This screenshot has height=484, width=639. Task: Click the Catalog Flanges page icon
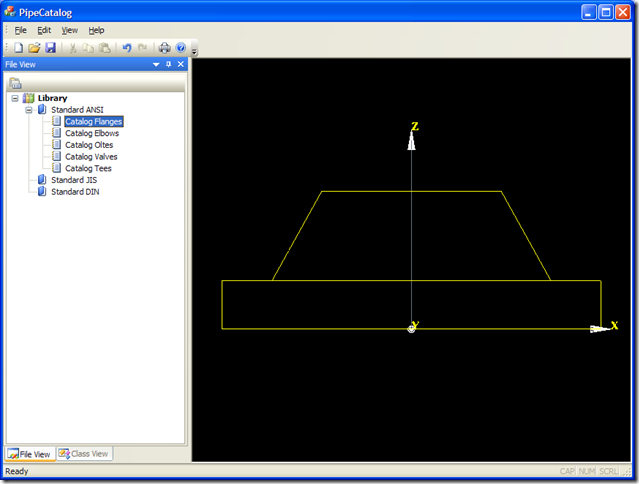57,121
